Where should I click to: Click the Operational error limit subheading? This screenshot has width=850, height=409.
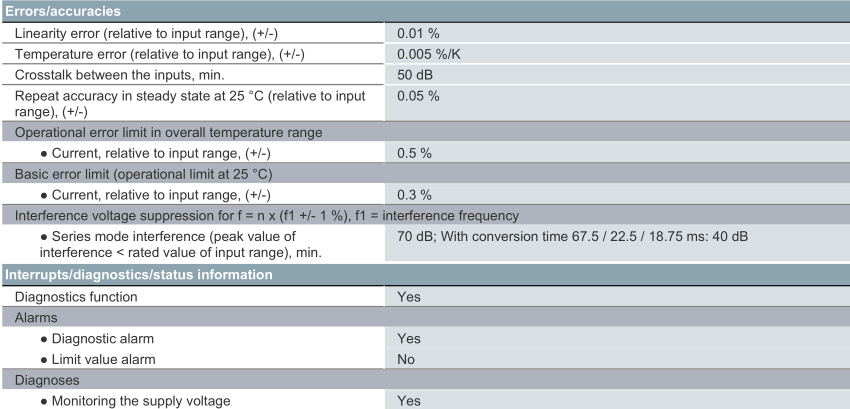click(163, 134)
